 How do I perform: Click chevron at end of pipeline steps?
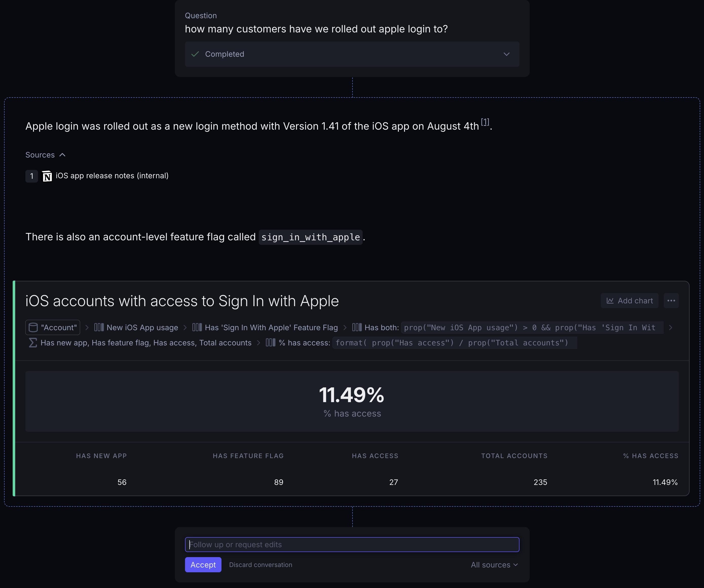[x=671, y=328]
